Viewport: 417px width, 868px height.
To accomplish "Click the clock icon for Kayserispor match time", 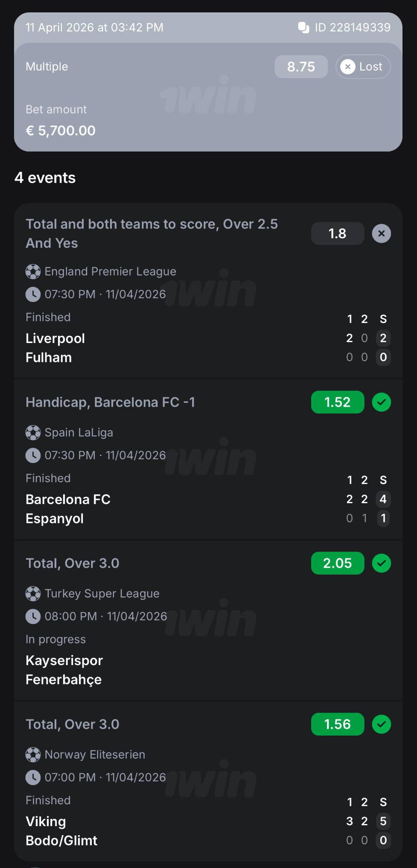I will pos(33,616).
